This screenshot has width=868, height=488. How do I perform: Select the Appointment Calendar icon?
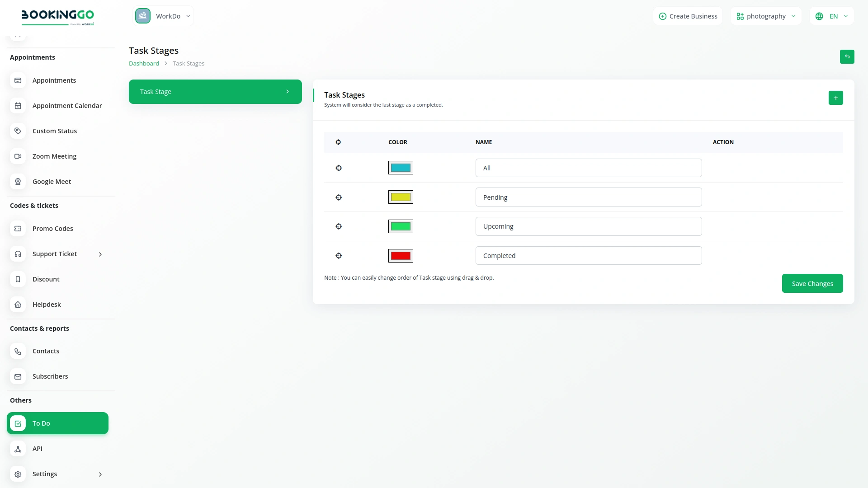pyautogui.click(x=18, y=105)
